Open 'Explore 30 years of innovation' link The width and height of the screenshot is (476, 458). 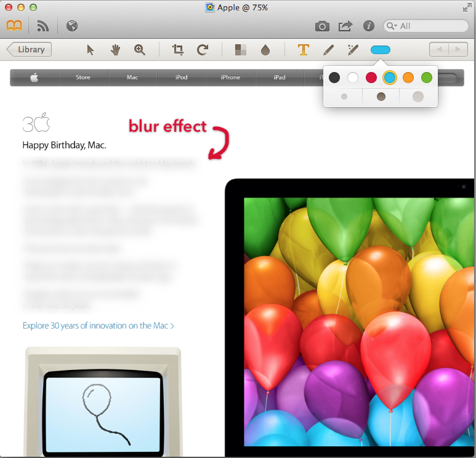[98, 326]
